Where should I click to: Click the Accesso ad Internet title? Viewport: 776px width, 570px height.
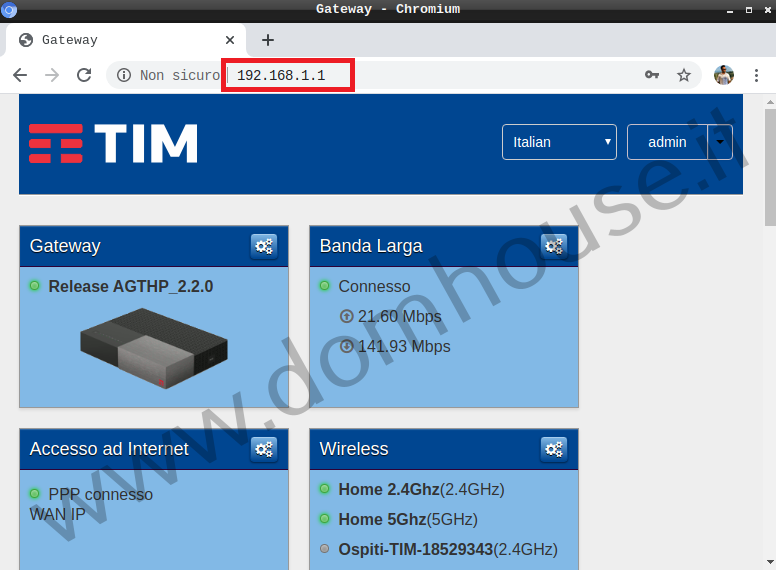[x=109, y=449]
